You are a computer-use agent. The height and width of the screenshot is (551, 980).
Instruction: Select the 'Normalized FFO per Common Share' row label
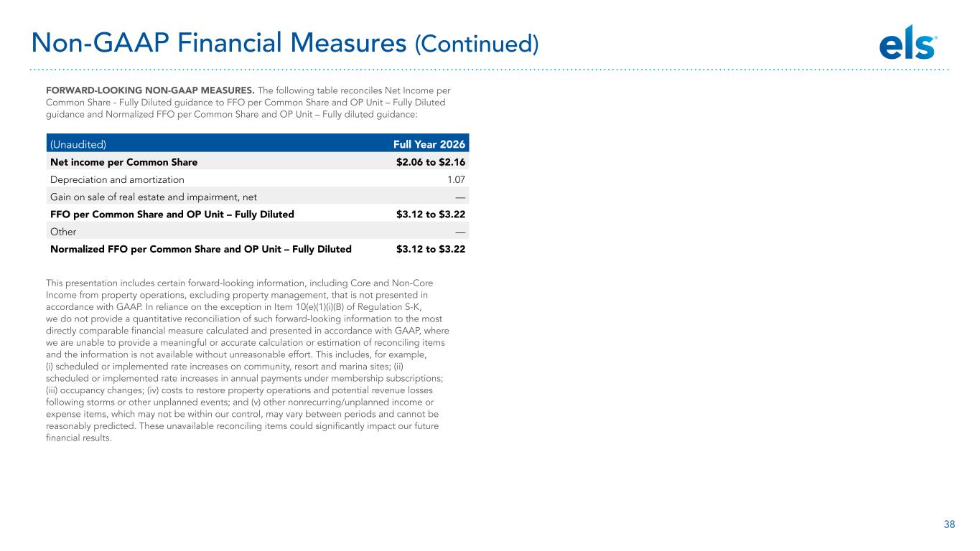pos(200,249)
